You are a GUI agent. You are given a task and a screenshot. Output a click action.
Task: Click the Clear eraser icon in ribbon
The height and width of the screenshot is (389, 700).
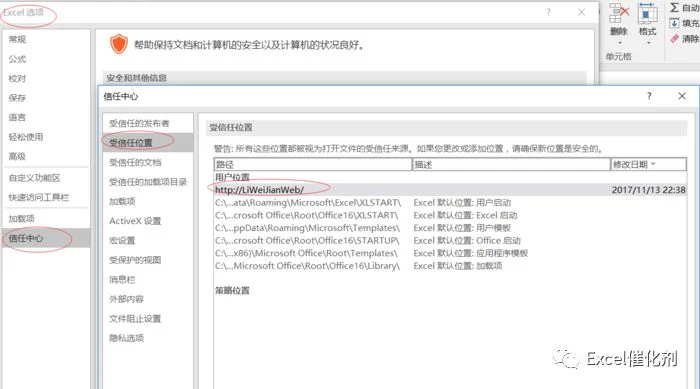coord(674,39)
